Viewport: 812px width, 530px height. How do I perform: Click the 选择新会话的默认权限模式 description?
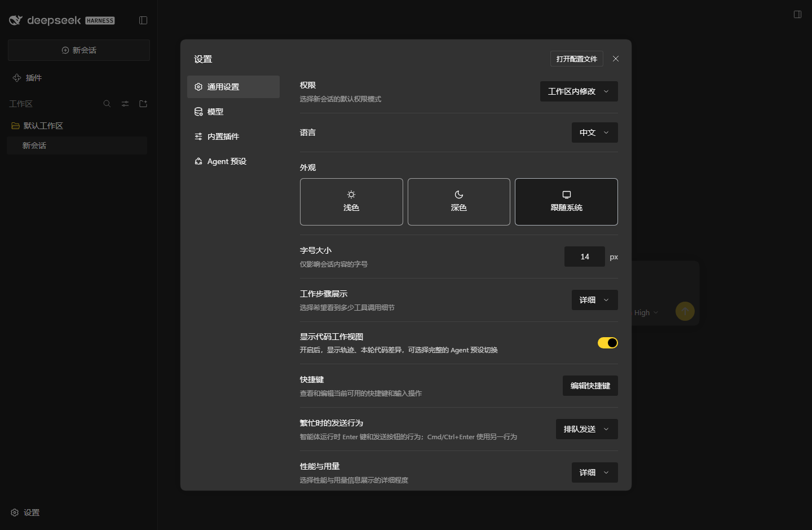341,99
